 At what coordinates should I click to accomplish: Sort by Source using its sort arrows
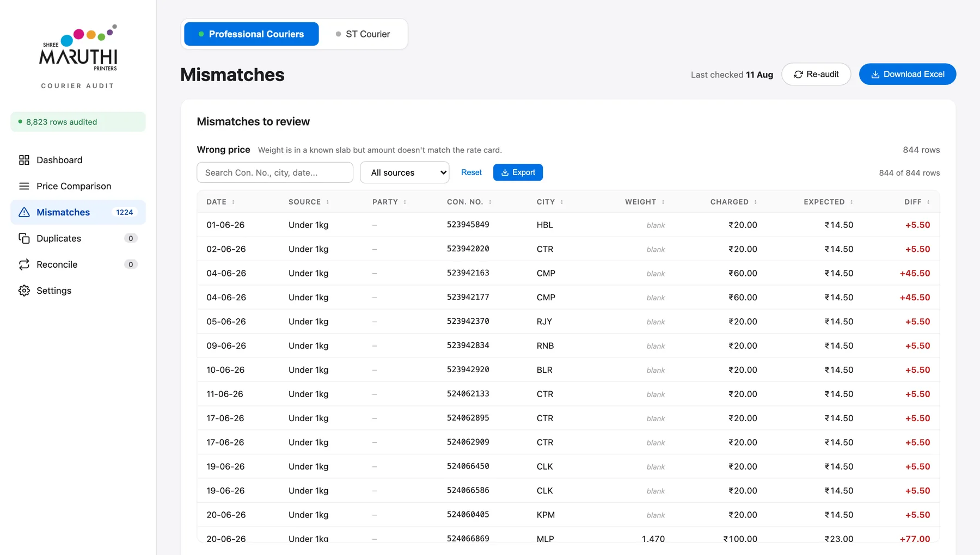coord(328,202)
